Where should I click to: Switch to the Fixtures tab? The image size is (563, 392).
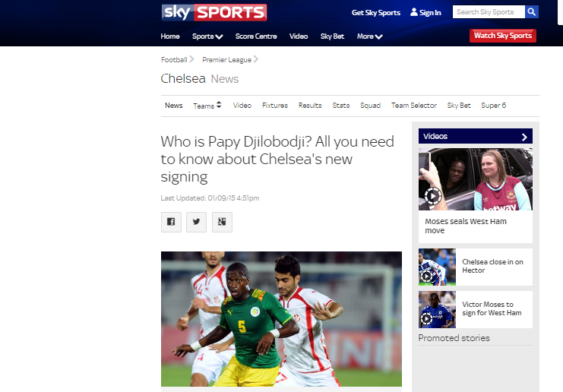tap(275, 106)
